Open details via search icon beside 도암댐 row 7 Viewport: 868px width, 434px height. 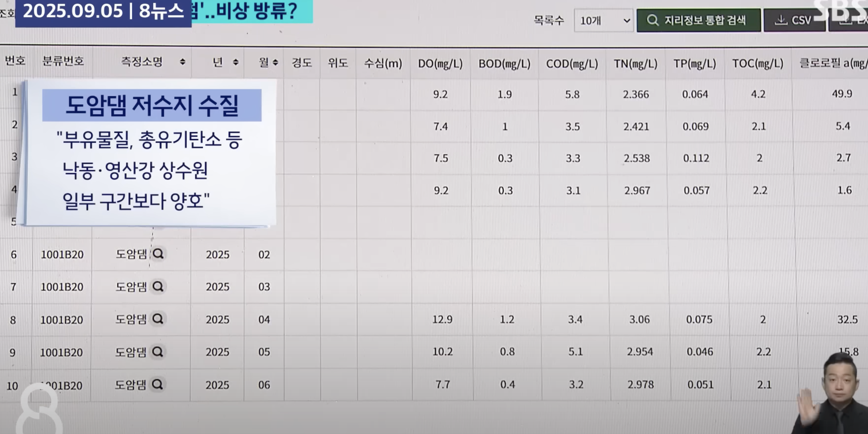point(158,287)
